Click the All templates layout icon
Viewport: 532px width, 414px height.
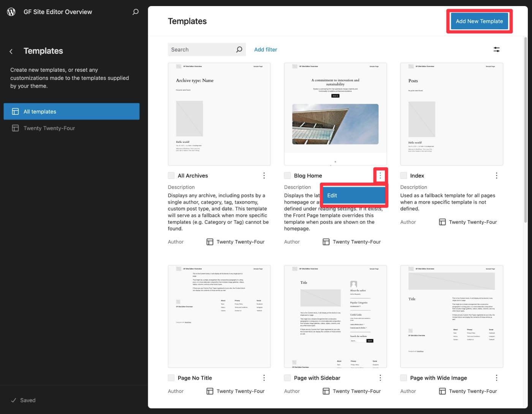click(15, 112)
